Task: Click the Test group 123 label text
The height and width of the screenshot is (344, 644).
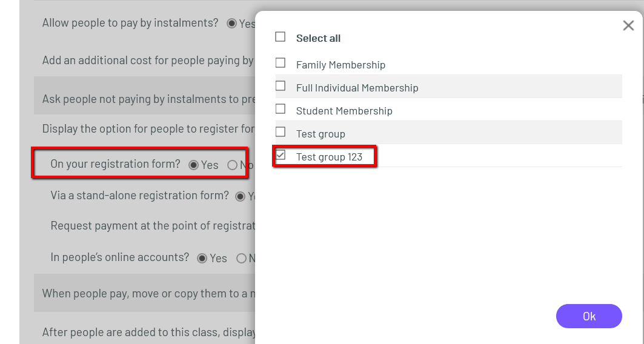Action: pos(329,157)
